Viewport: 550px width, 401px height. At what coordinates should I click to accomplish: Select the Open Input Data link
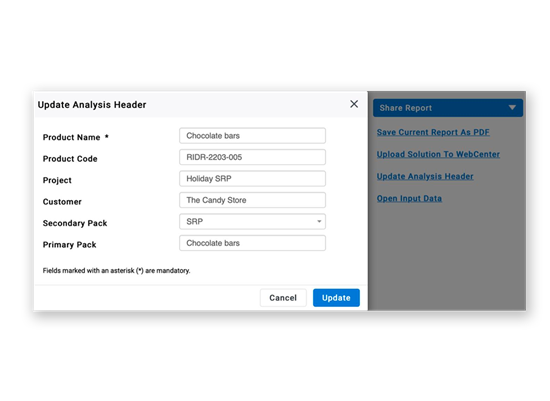(x=409, y=198)
